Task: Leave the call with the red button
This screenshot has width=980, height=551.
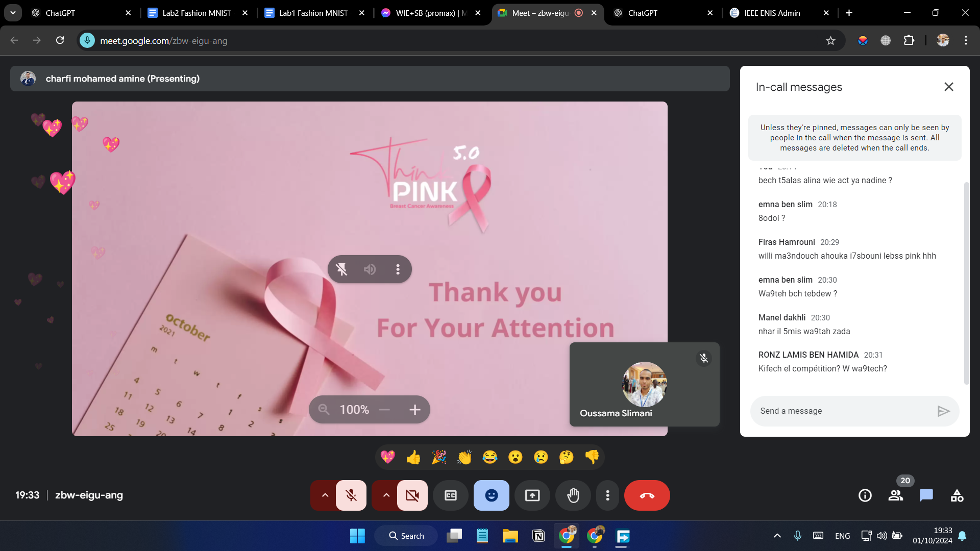Action: click(647, 495)
